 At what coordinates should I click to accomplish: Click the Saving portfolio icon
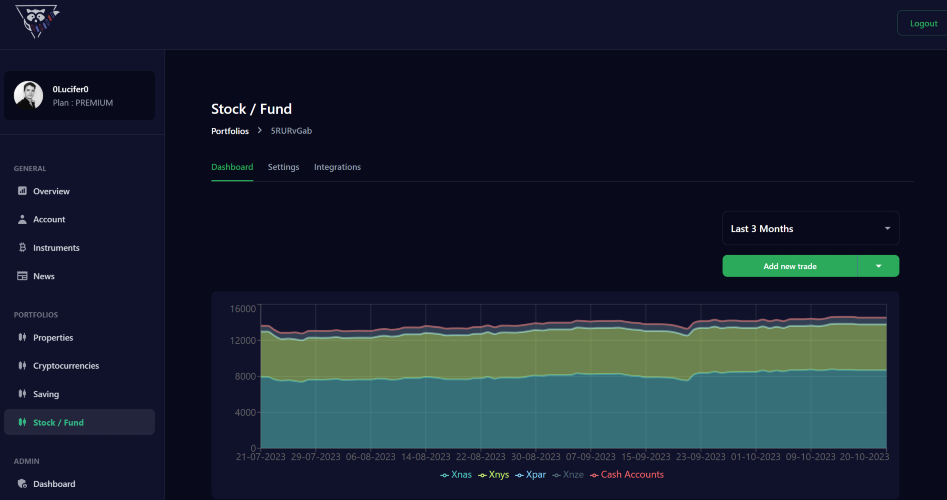click(22, 394)
